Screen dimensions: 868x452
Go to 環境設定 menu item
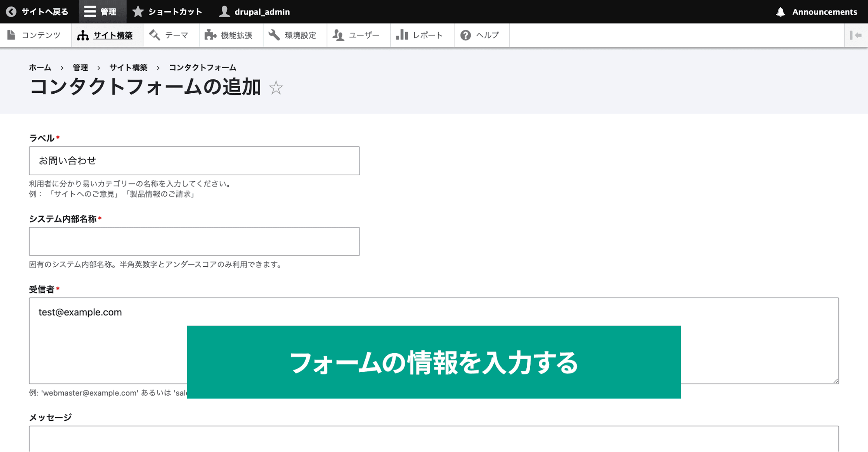tap(295, 35)
